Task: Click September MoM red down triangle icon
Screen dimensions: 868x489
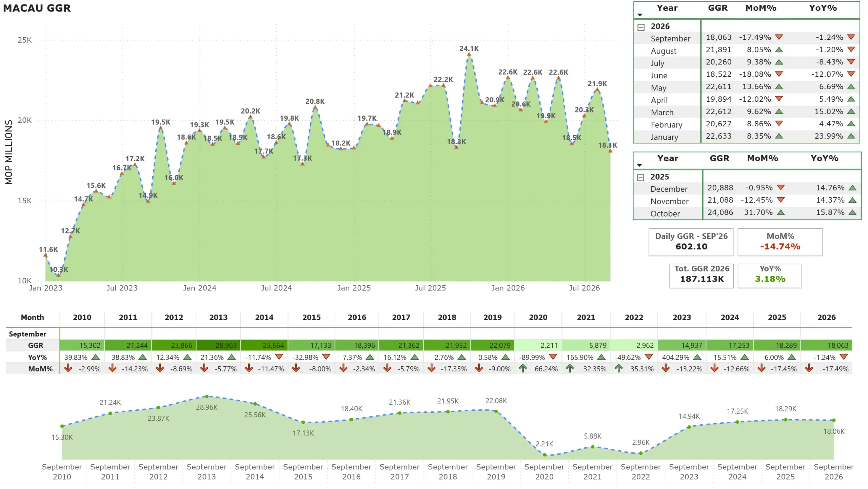Action: pyautogui.click(x=779, y=37)
